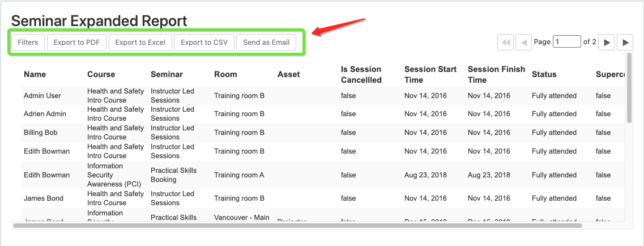Image resolution: width=644 pixels, height=246 pixels.
Task: Export the report to PDF
Action: (77, 43)
